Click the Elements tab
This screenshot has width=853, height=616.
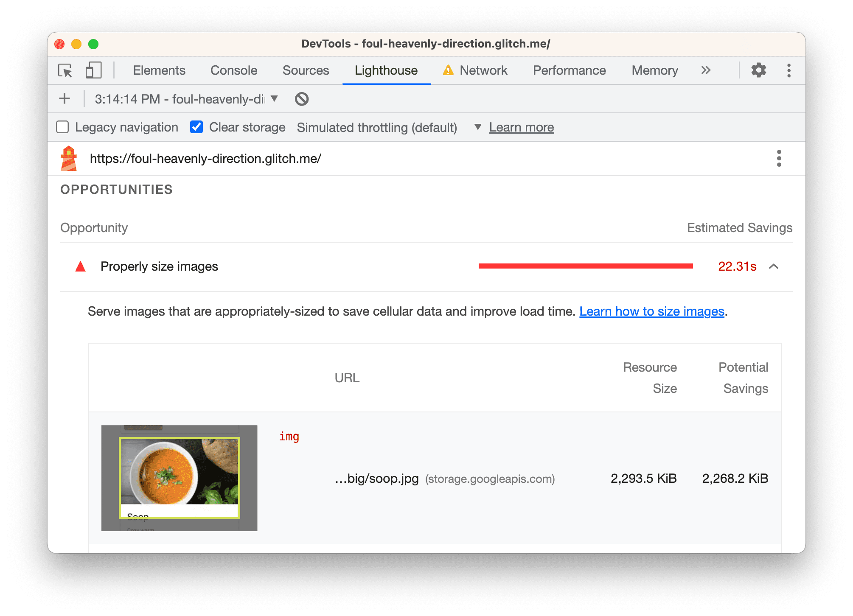tap(158, 71)
